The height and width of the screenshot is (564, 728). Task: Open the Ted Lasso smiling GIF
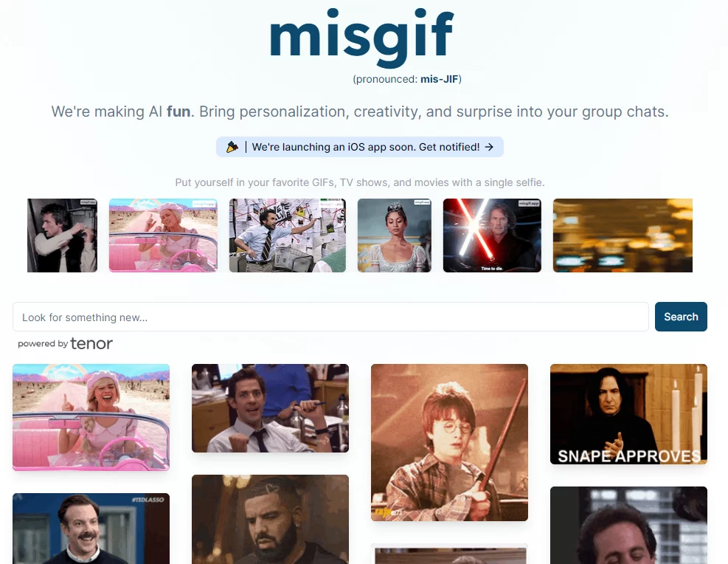tap(91, 529)
